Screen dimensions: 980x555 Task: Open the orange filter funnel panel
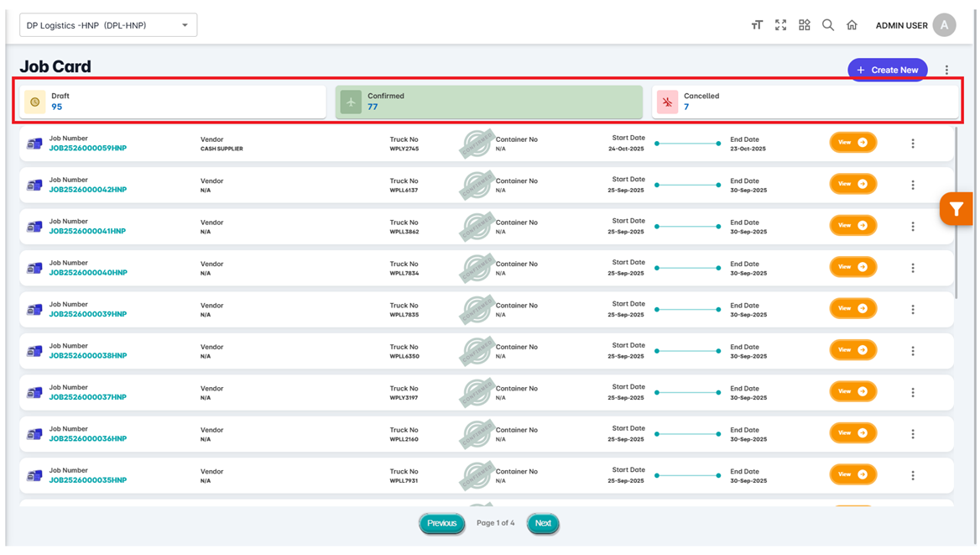[956, 209]
